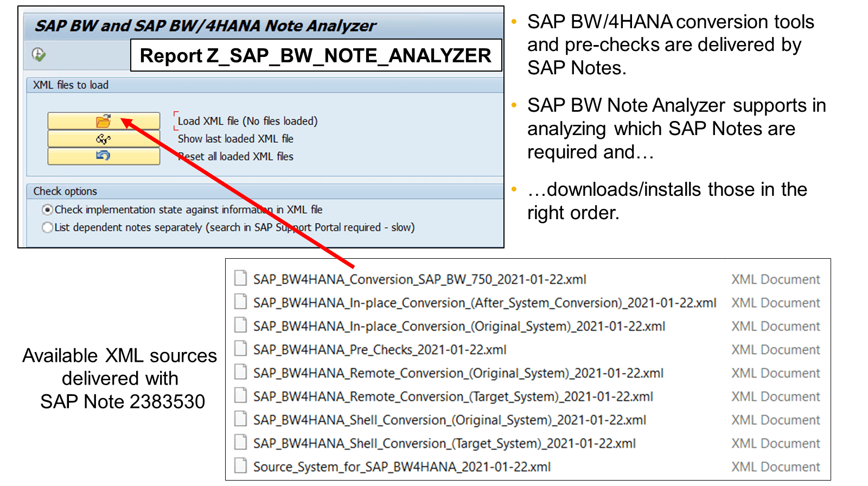The image size is (868, 486).
Task: Click file icon of Conversion_SAP_BW_750 xml
Action: pyautogui.click(x=240, y=278)
